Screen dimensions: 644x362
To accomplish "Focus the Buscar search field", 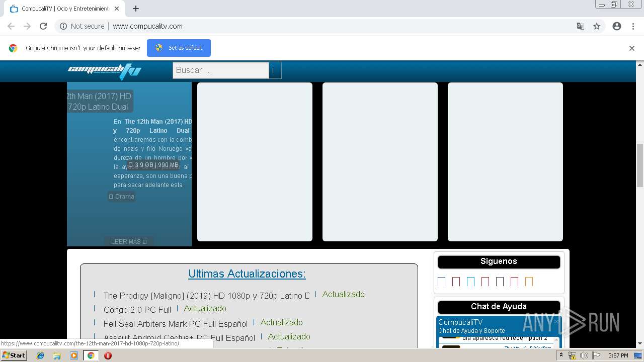I will pyautogui.click(x=221, y=70).
